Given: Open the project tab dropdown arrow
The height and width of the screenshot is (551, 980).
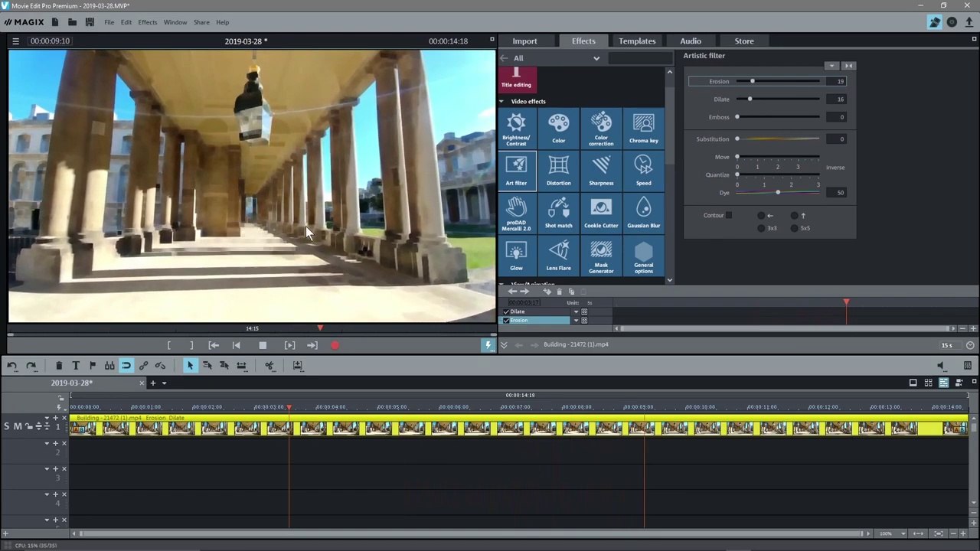Looking at the screenshot, I should pos(164,383).
